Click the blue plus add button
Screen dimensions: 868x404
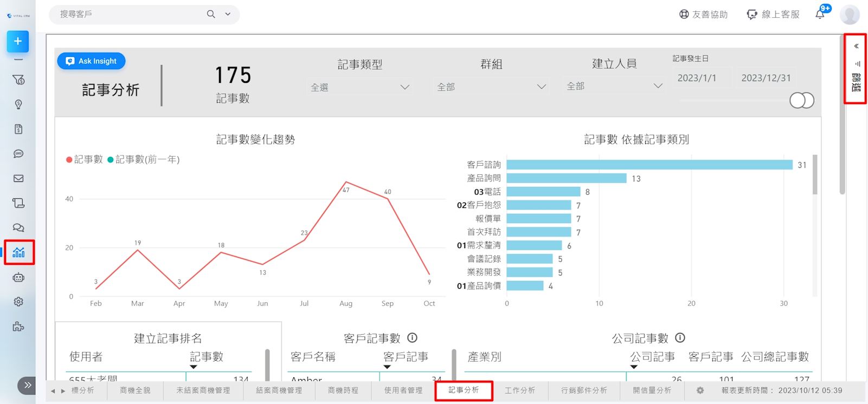point(18,41)
